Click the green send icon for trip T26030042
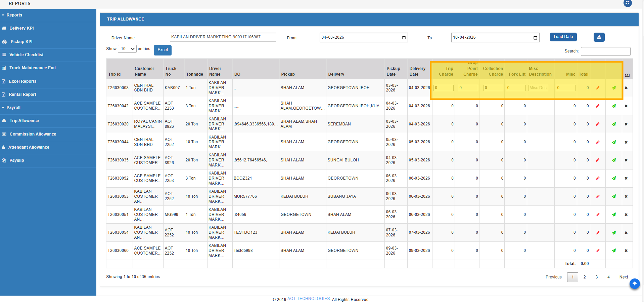This screenshot has width=644, height=302. point(614,106)
